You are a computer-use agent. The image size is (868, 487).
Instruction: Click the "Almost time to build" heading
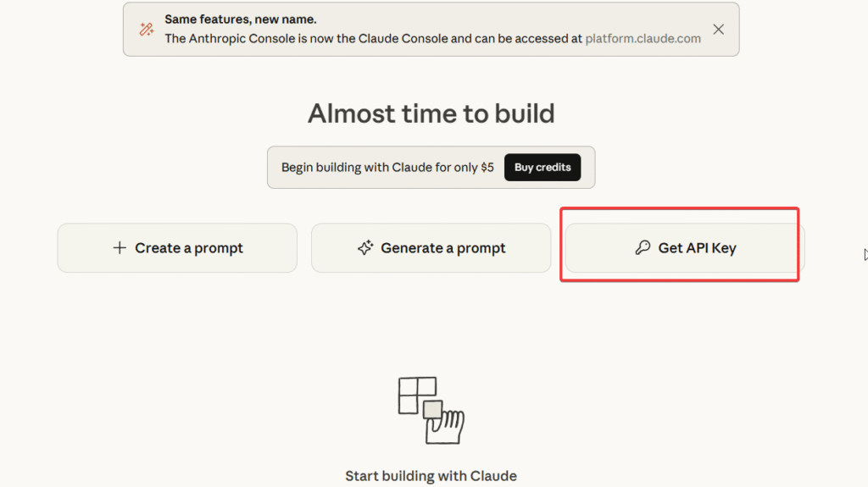[x=431, y=113]
